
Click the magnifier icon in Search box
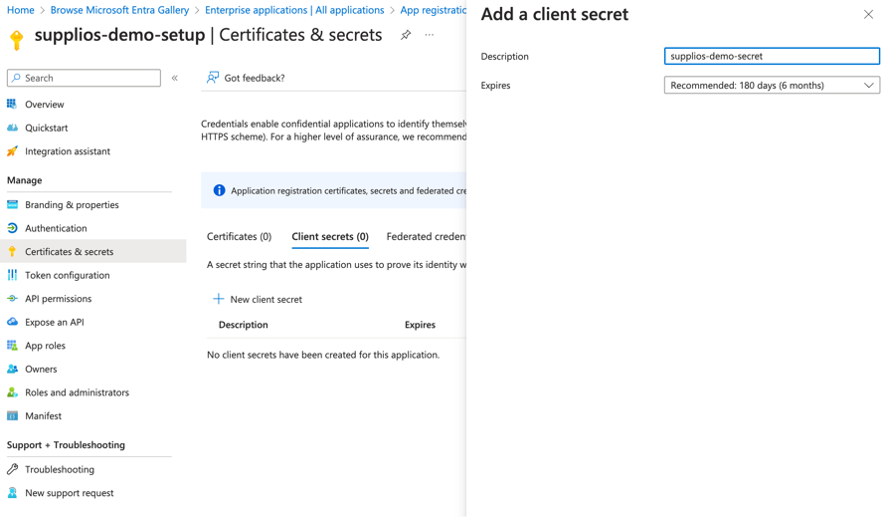pyautogui.click(x=16, y=78)
